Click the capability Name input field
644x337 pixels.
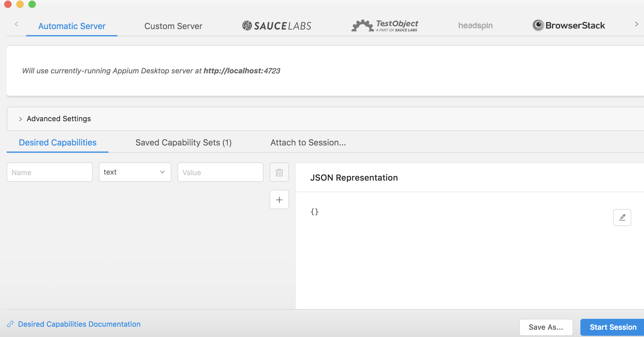(50, 172)
